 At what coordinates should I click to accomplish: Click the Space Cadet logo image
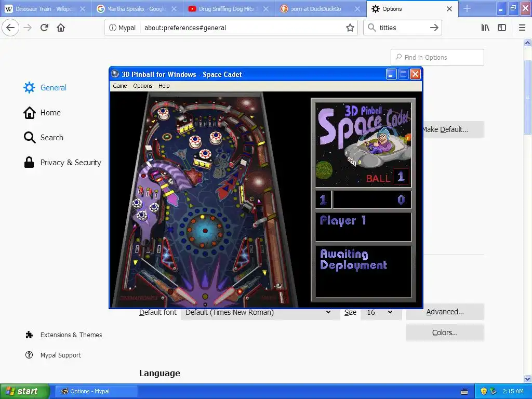pyautogui.click(x=363, y=145)
